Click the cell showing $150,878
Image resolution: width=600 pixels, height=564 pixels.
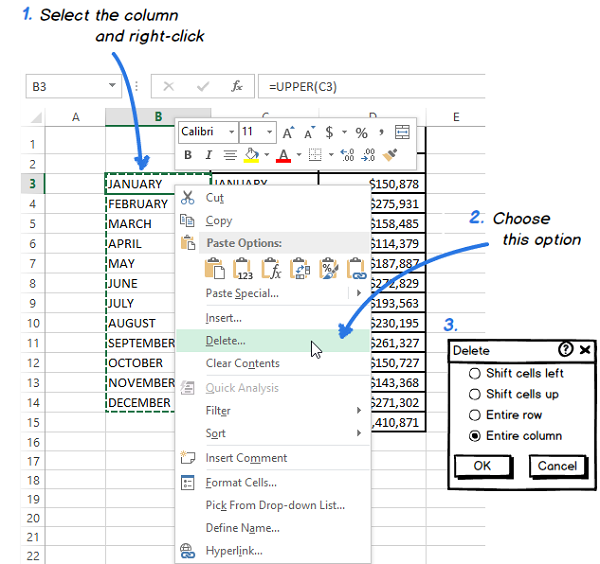(x=372, y=184)
